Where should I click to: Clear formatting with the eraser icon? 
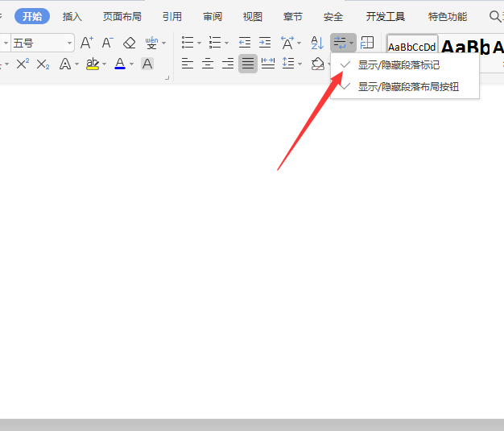click(129, 43)
